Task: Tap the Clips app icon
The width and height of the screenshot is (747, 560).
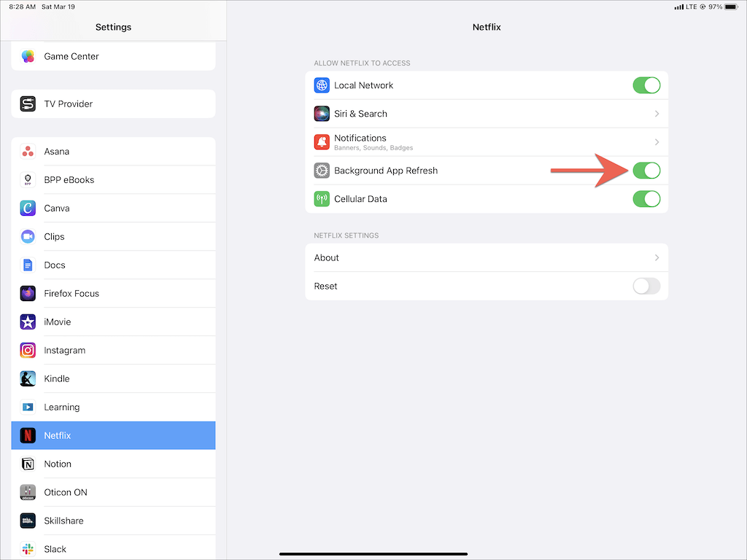Action: [28, 237]
